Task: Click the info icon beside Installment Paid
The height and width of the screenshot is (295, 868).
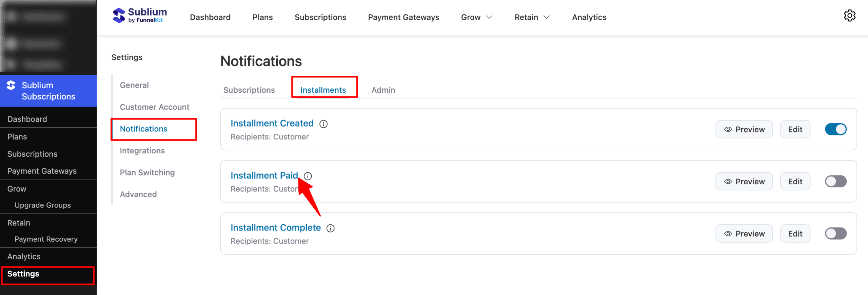Action: [x=308, y=176]
